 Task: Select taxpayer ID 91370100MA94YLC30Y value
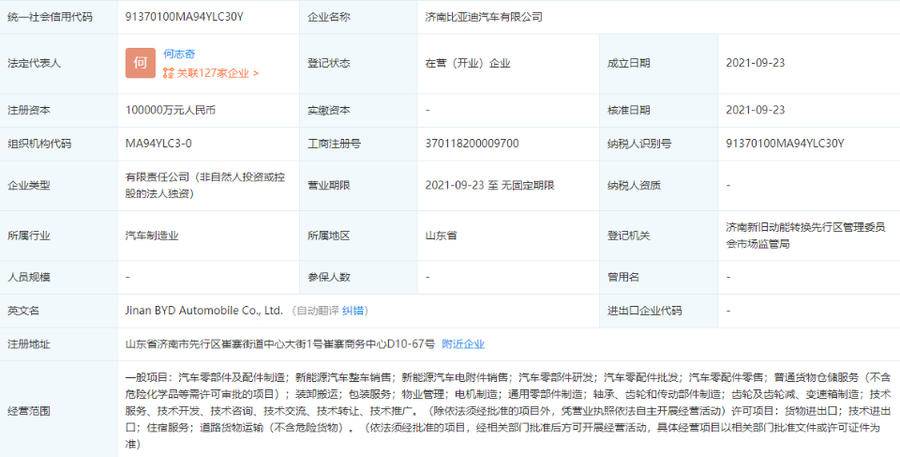(x=785, y=144)
